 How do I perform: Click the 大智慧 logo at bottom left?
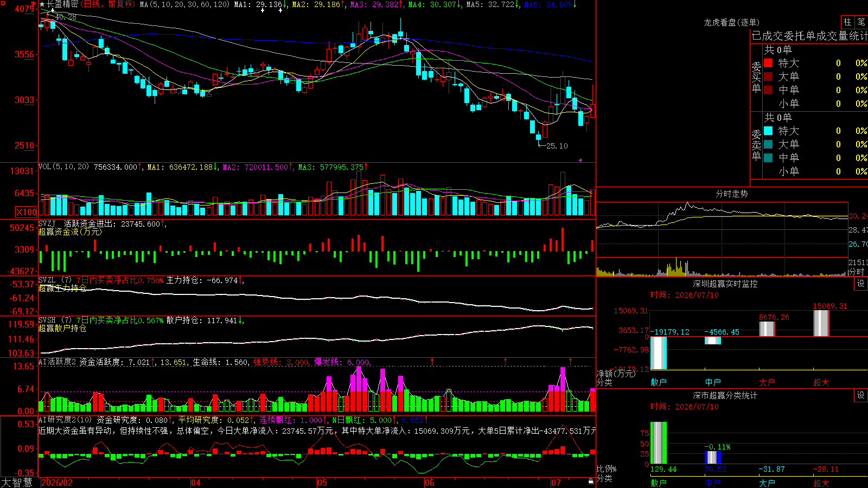tap(17, 483)
